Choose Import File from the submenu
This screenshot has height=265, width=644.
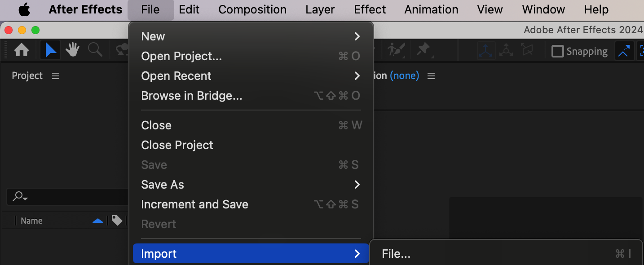(396, 254)
